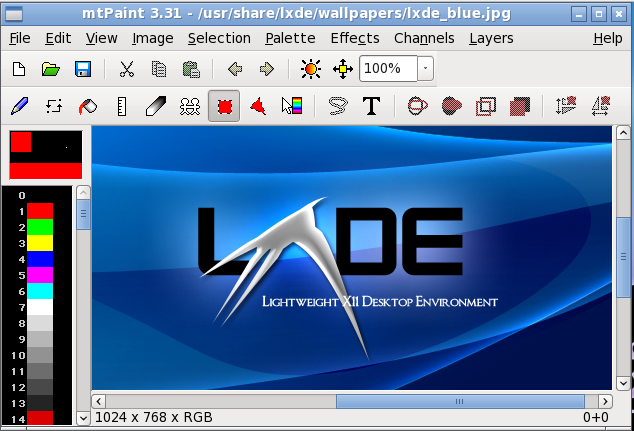Select the Flood Fill bucket tool
Viewport: 634px width, 431px height.
point(88,106)
